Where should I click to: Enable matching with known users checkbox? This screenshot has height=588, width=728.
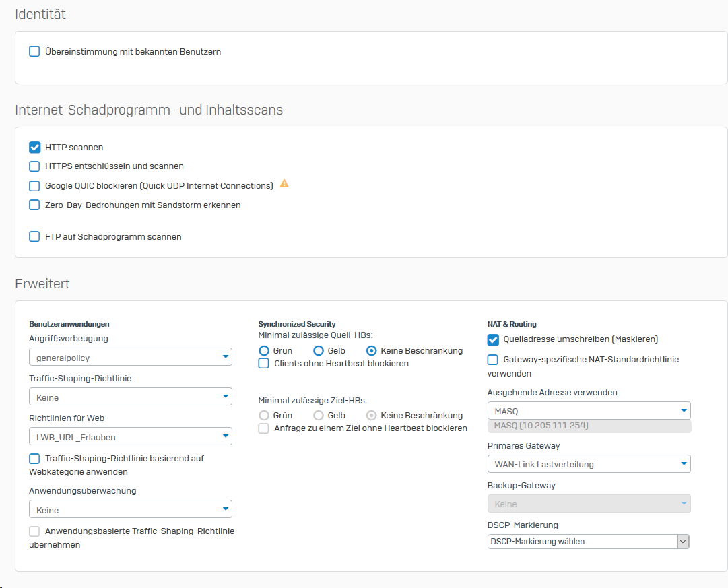[x=34, y=51]
